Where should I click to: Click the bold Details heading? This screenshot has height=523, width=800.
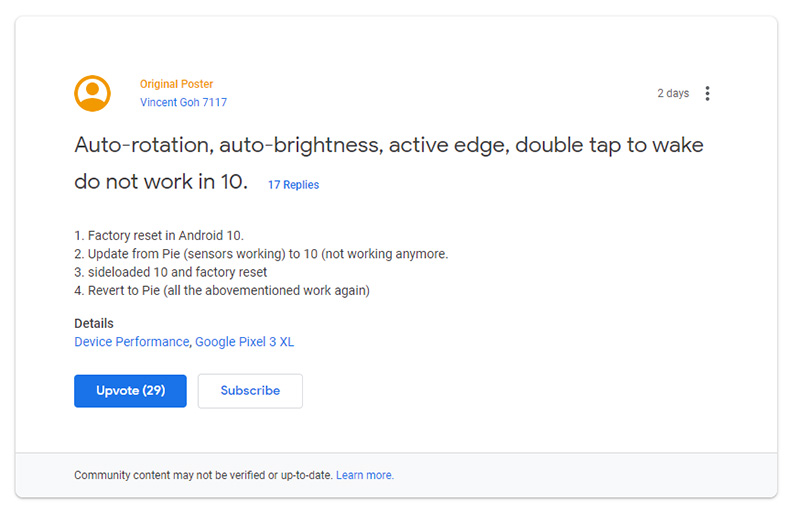pos(94,323)
